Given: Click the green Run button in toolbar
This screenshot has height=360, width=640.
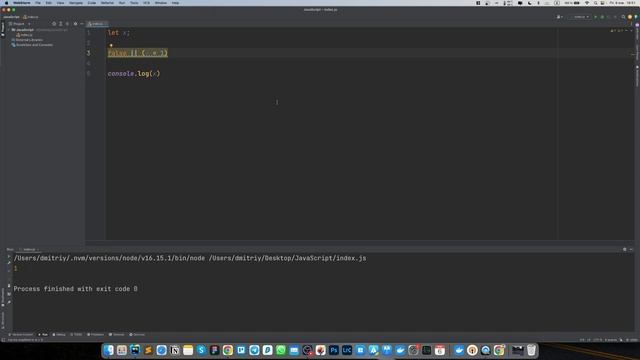Looking at the screenshot, I should tap(596, 17).
